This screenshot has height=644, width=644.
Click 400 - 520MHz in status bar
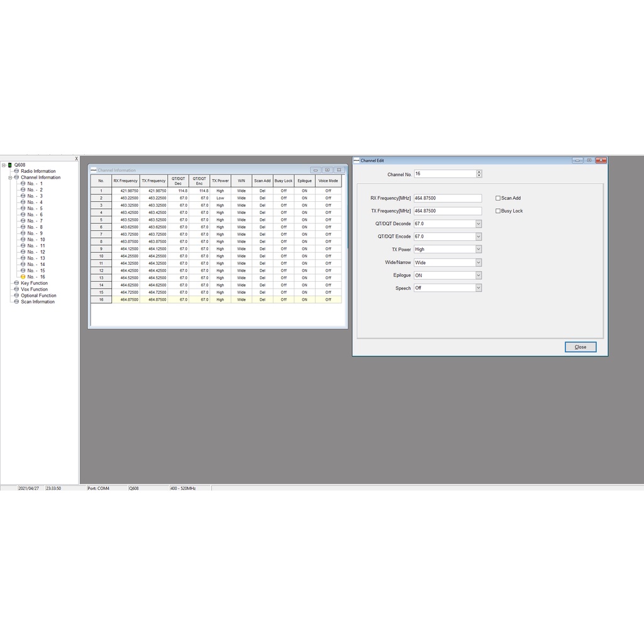tap(183, 488)
